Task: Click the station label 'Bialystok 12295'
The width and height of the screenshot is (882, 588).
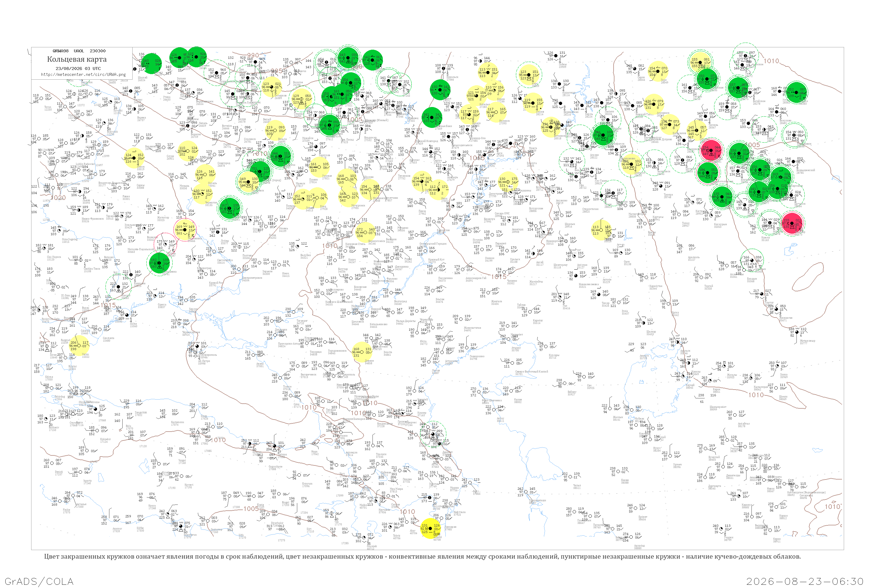Action: click(112, 133)
